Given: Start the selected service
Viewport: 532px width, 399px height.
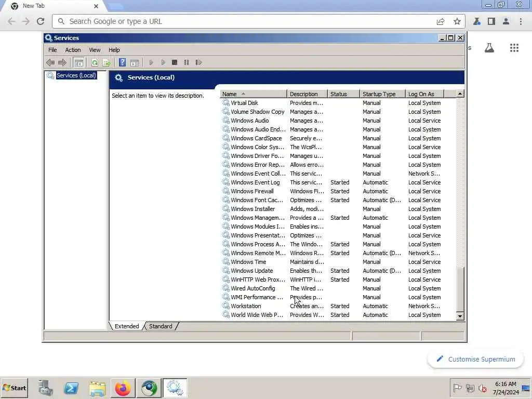Looking at the screenshot, I should (151, 62).
